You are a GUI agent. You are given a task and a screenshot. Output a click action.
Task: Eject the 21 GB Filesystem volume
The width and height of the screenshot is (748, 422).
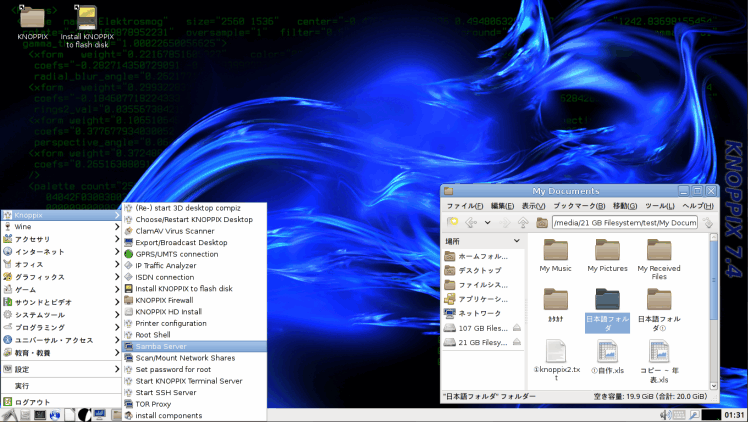pos(517,342)
